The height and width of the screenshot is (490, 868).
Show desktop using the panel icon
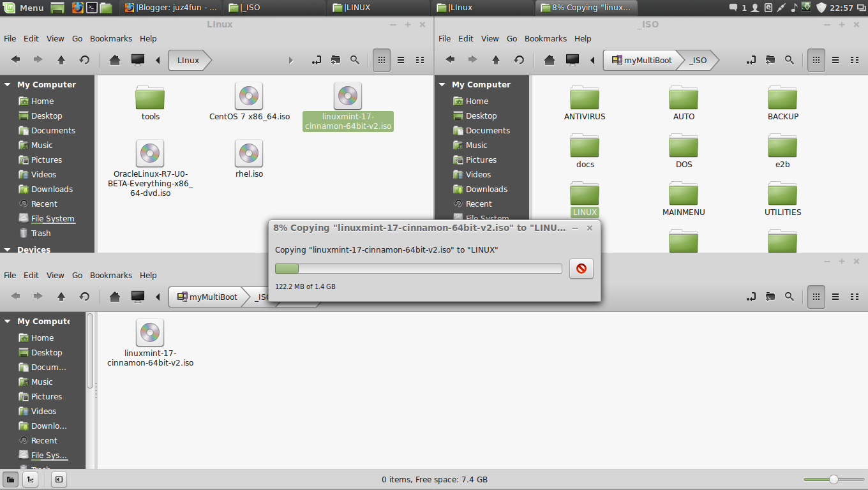(x=57, y=8)
